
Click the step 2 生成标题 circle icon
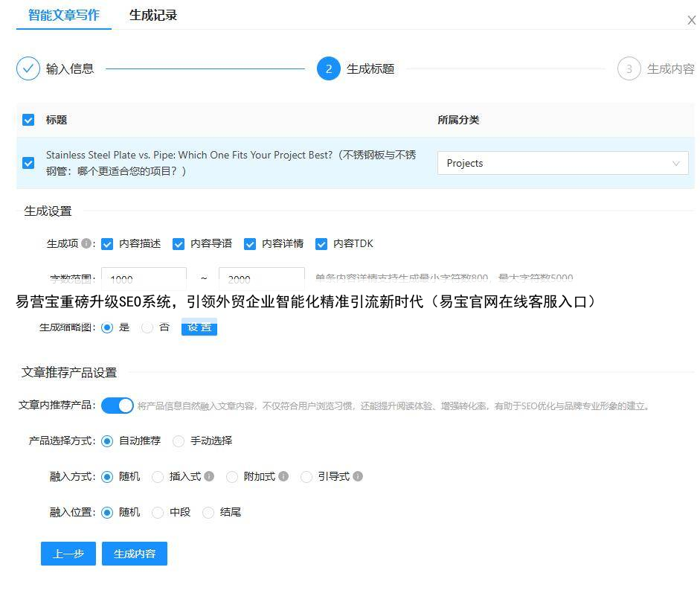[x=329, y=68]
